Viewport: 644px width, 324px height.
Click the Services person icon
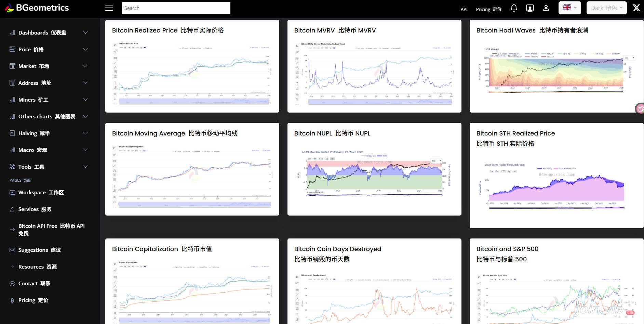coord(12,209)
